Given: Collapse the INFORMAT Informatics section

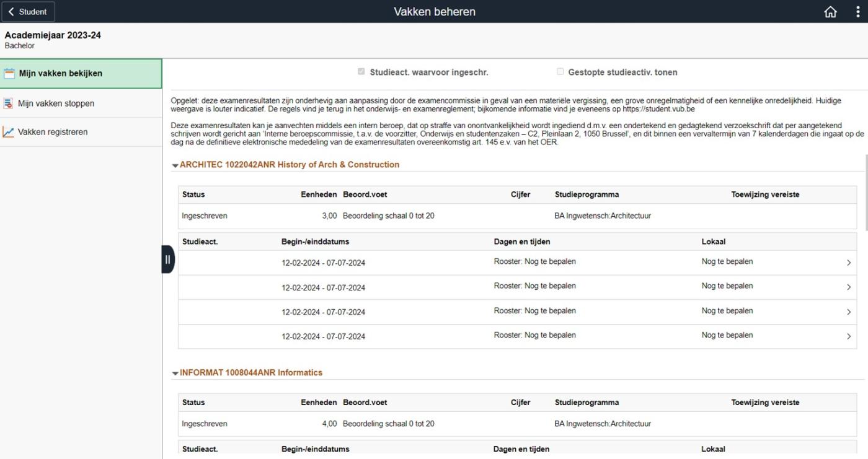Looking at the screenshot, I should pyautogui.click(x=175, y=374).
